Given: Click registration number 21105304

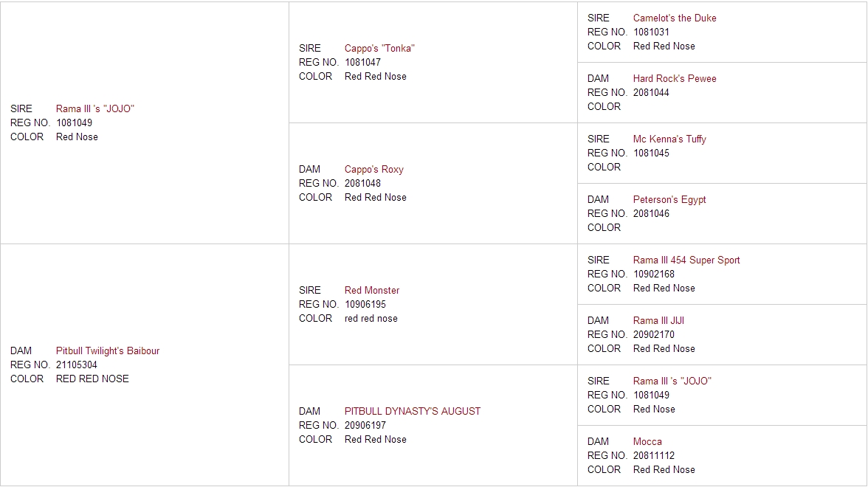Looking at the screenshot, I should point(77,365).
